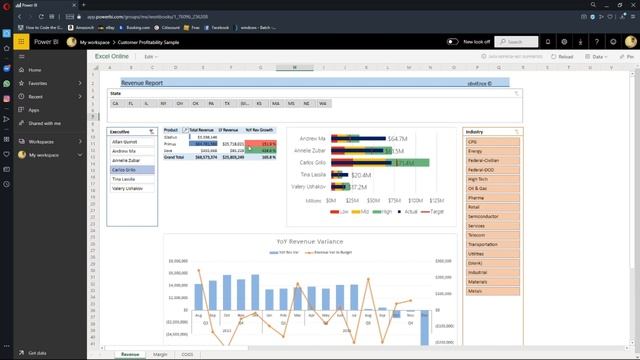Screen dimensions: 640x360
Task: Expand the Favorites flyout arrow
Action: click(x=80, y=83)
